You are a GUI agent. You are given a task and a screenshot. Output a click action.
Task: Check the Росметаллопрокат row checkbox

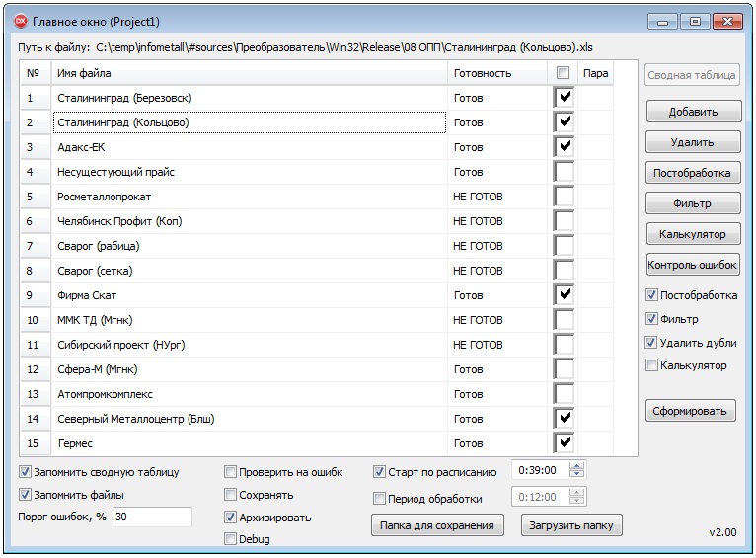pyautogui.click(x=565, y=196)
